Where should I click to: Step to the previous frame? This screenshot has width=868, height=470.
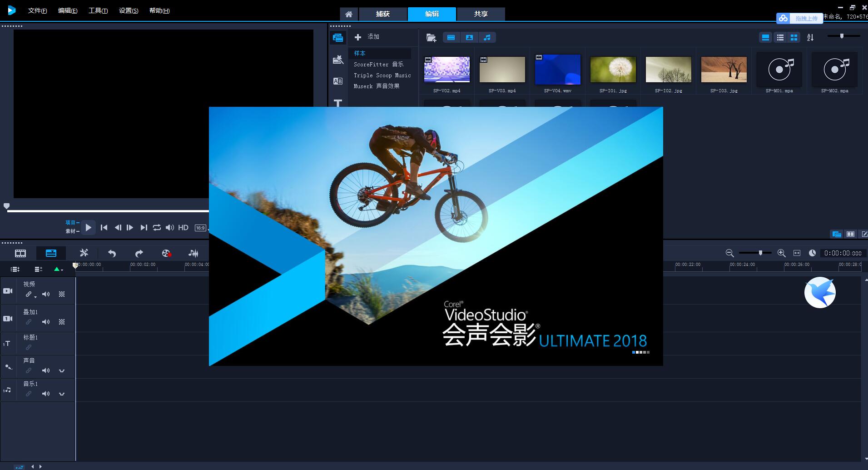118,227
